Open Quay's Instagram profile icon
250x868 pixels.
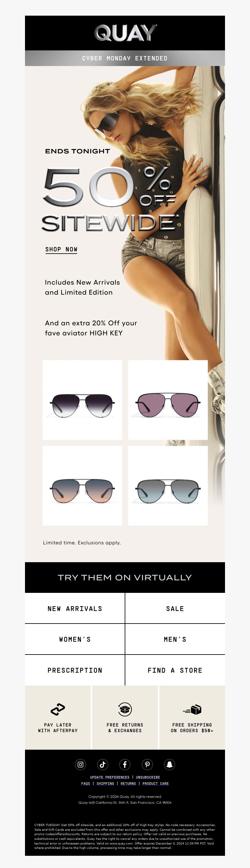[80, 765]
